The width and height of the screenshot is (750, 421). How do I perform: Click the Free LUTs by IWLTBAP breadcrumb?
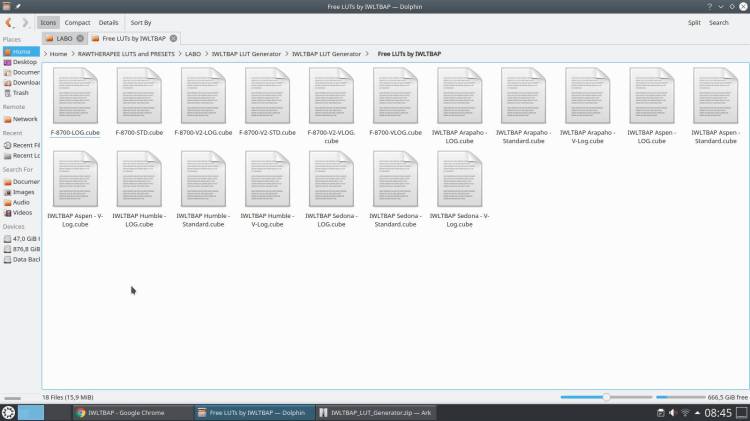(x=409, y=54)
